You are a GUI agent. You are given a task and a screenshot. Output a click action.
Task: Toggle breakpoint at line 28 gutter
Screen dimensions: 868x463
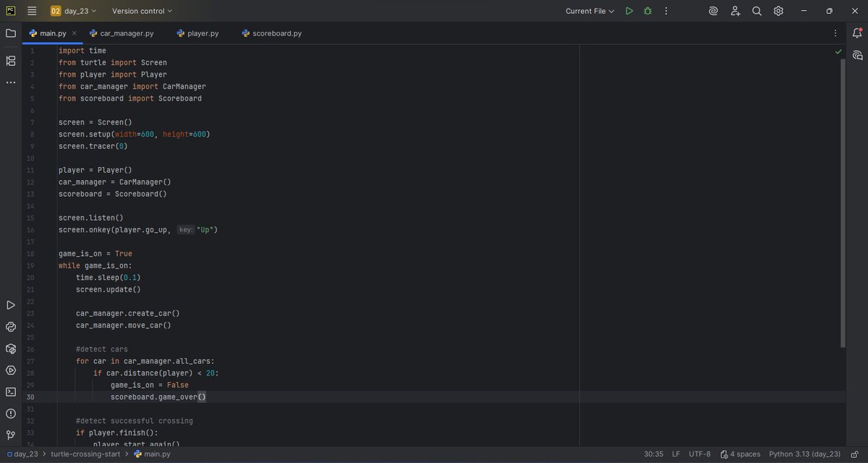pyautogui.click(x=30, y=373)
